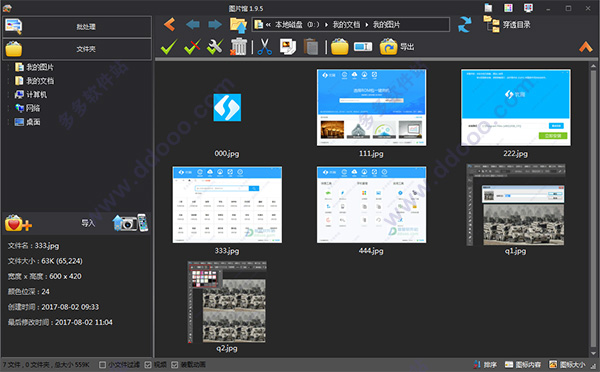Open the document icon in title bar
The image size is (600, 372).
coord(488,8)
